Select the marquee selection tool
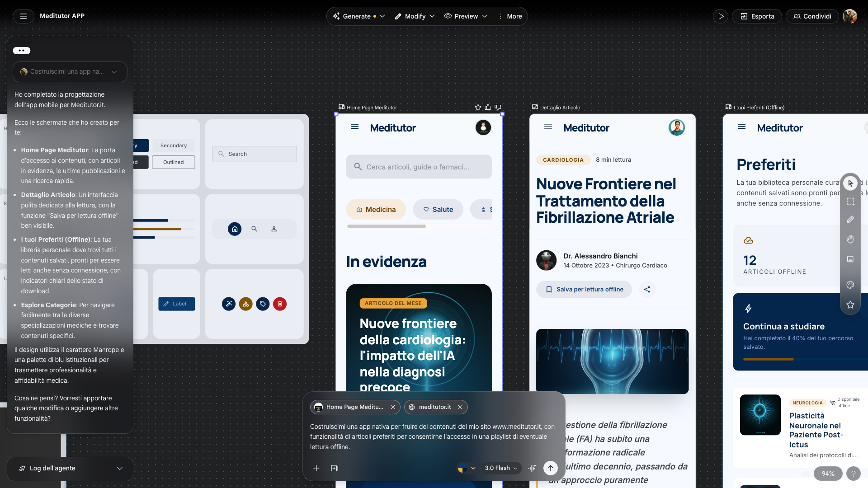 [x=850, y=202]
